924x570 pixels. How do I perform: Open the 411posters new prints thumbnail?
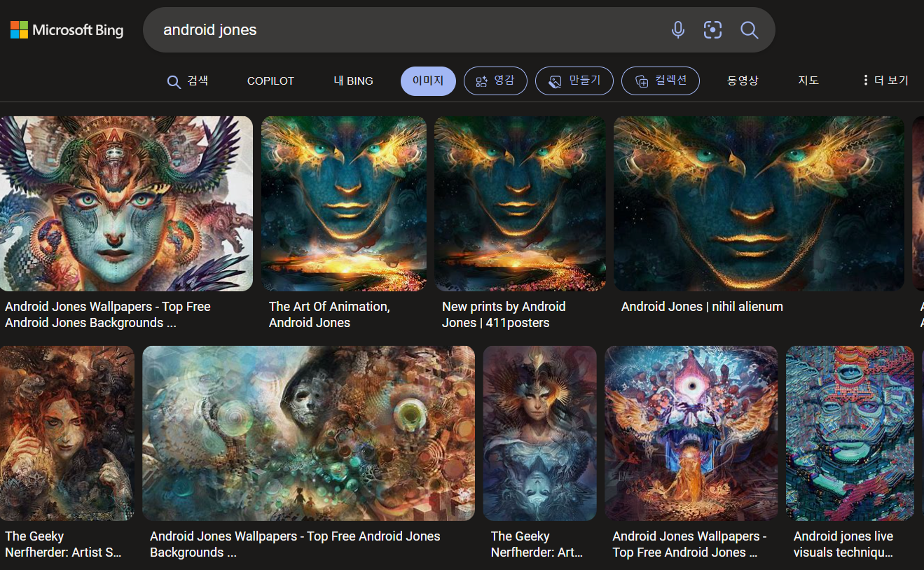520,204
